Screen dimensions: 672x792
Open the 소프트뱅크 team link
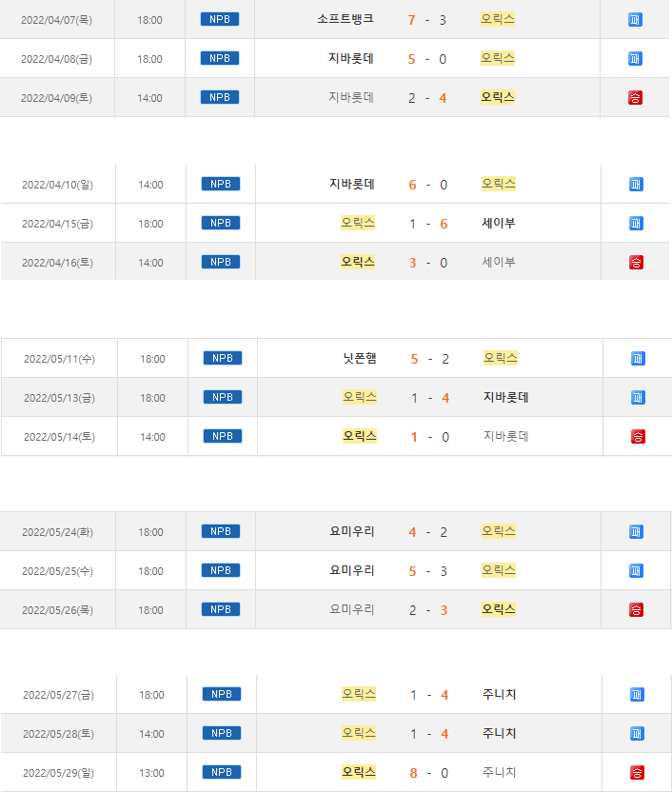[x=345, y=19]
